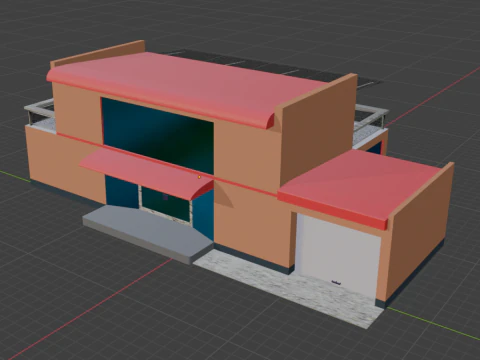Select the white garage door
This screenshot has width=480, height=360.
point(338,255)
